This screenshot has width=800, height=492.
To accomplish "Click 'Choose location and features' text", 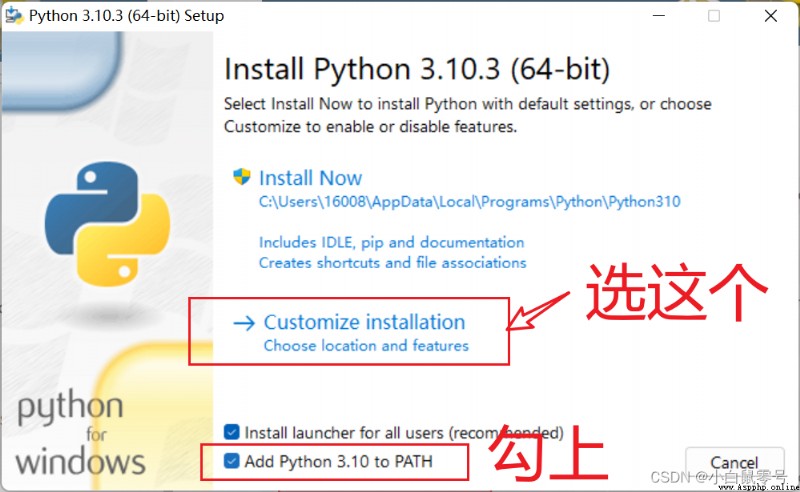I will tap(366, 346).
